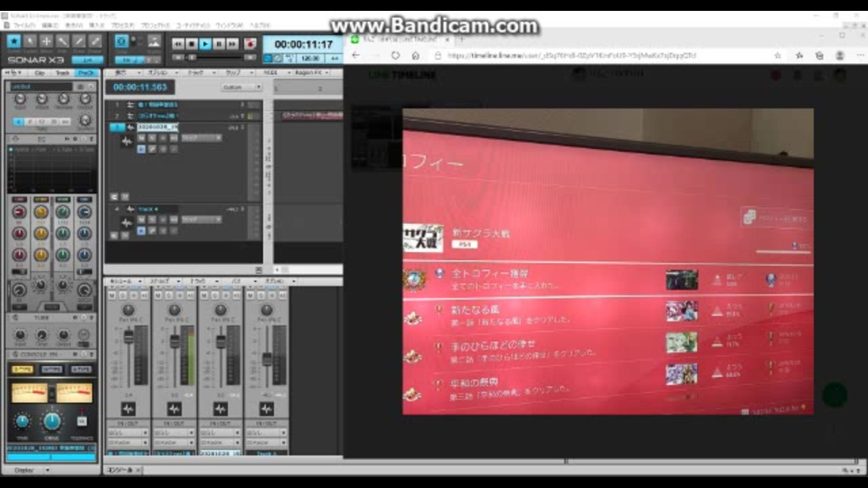Open the Edit menu in SONAR
Image resolution: width=868 pixels, height=488 pixels.
tap(50, 25)
